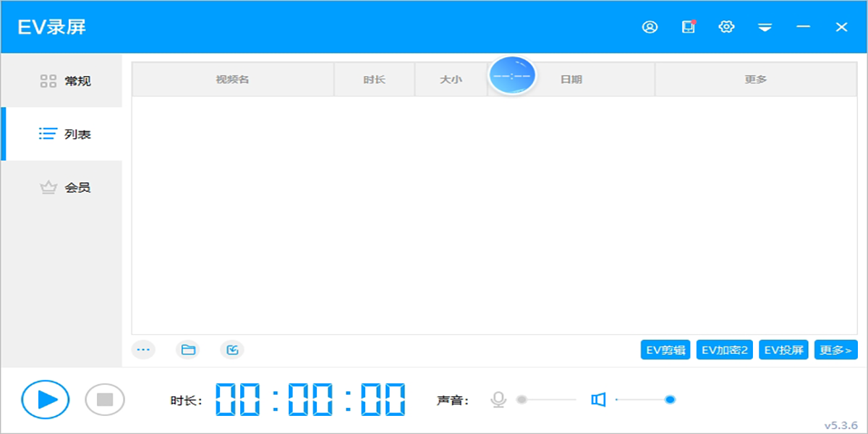The height and width of the screenshot is (434, 868).
Task: Toggle the microphone mute icon
Action: (498, 399)
